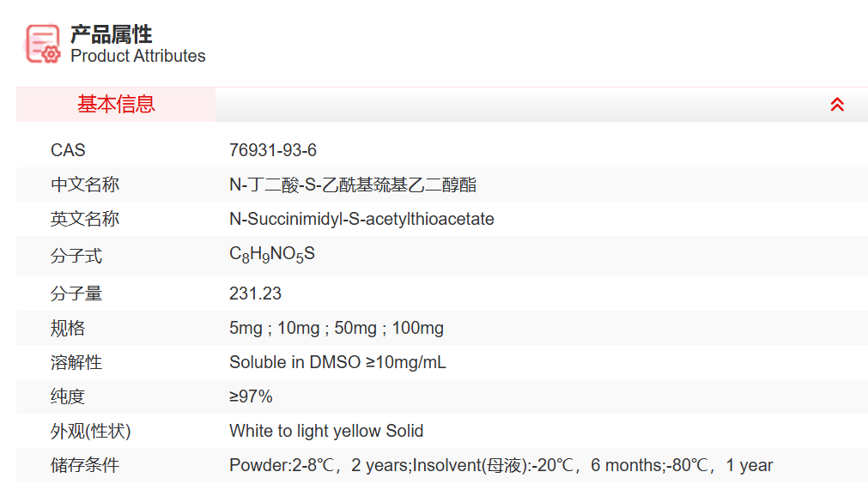868x490 pixels.
Task: Click the storage conditions Powder:2-8℃ text
Action: point(501,465)
